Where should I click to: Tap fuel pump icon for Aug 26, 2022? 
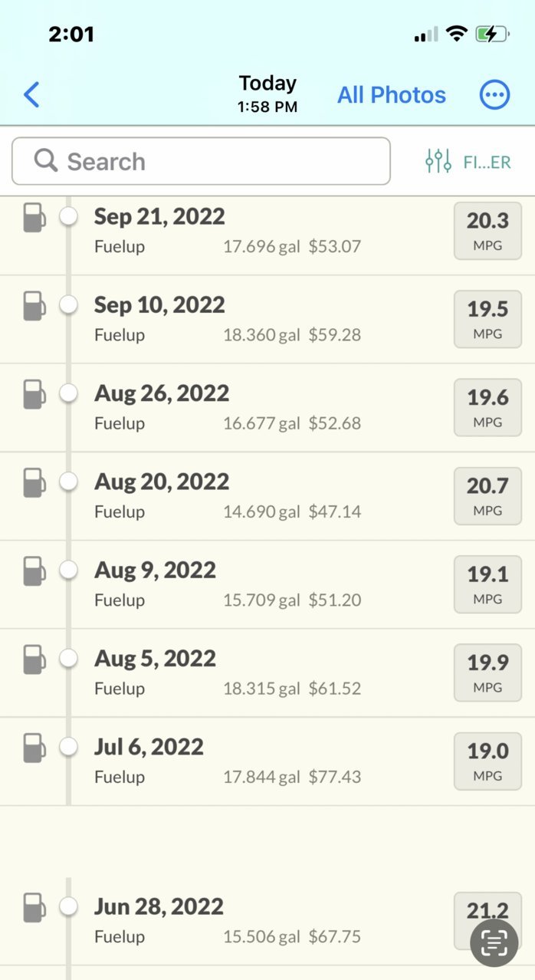point(34,394)
